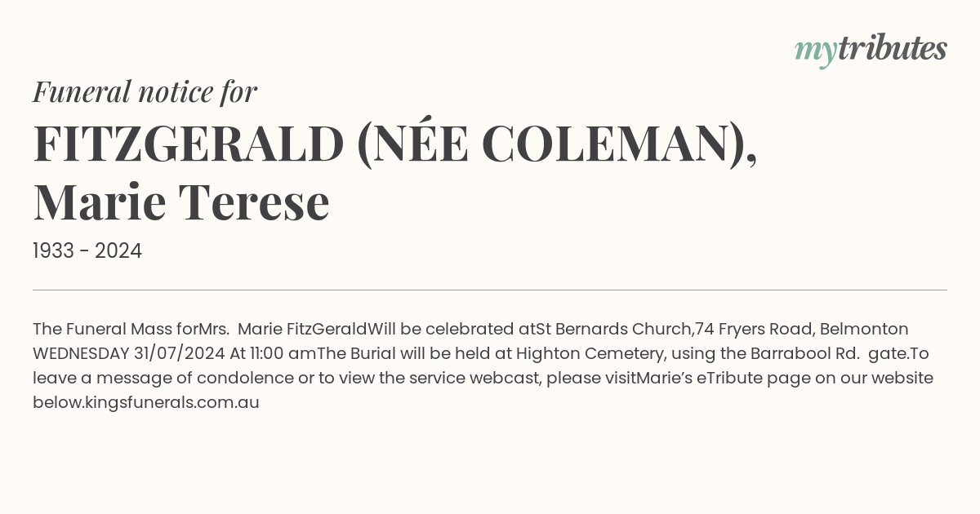Open the kingsfunerals.com.au website link
Image resolution: width=980 pixels, height=514 pixels.
172,402
